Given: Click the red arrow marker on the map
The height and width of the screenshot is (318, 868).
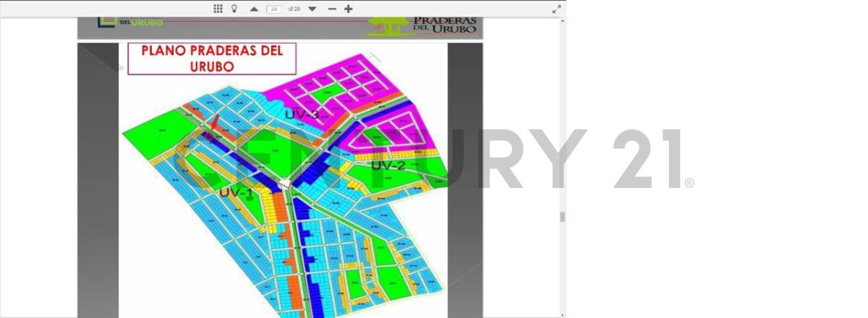Looking at the screenshot, I should (215, 123).
